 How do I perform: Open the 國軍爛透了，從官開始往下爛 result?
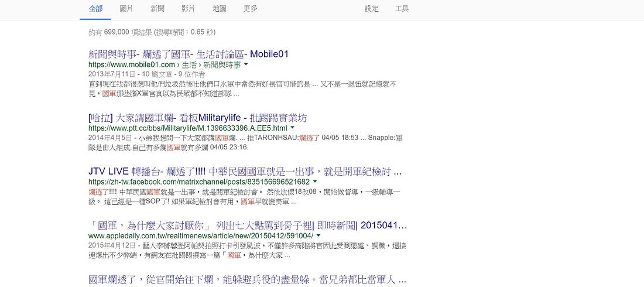247,280
